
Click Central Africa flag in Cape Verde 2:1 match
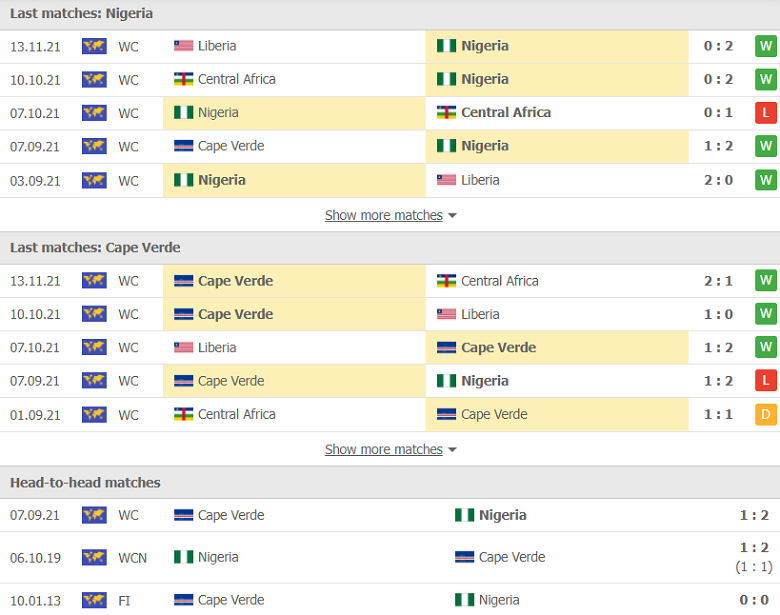tap(447, 281)
